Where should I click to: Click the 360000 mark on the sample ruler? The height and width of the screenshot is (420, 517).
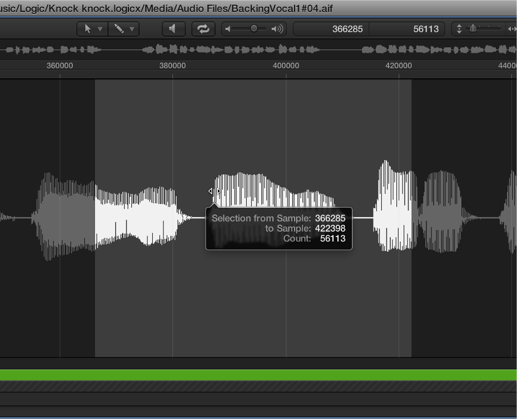tap(59, 66)
